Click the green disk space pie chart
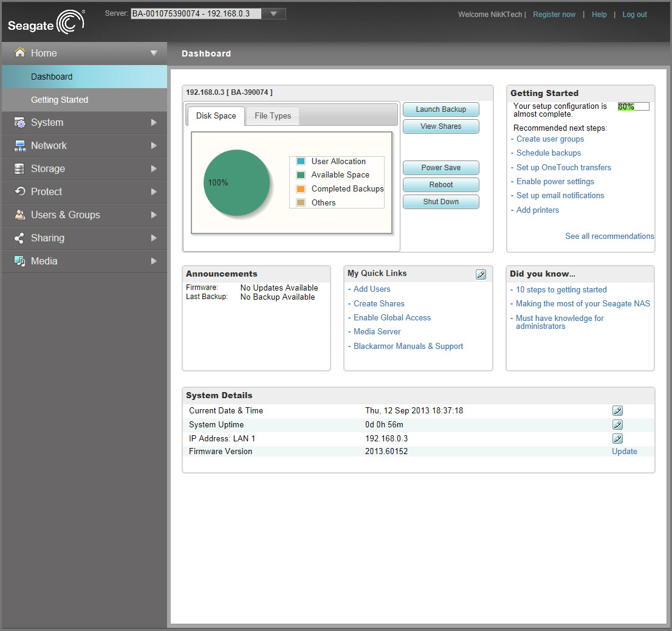This screenshot has width=672, height=631. pyautogui.click(x=236, y=182)
